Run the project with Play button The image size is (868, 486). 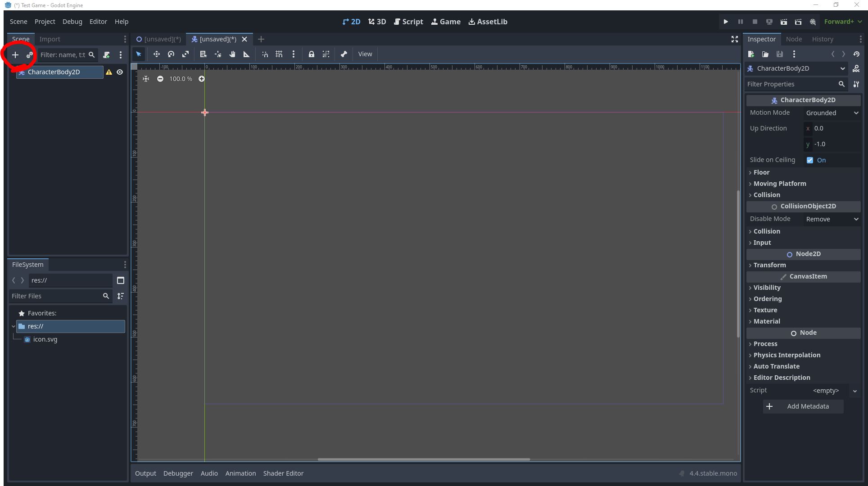pos(726,22)
